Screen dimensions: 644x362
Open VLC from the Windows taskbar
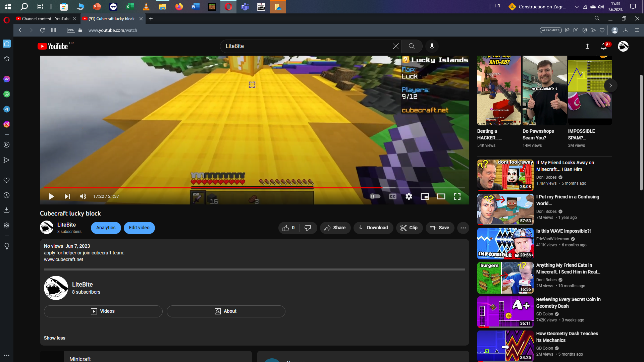pos(146,7)
